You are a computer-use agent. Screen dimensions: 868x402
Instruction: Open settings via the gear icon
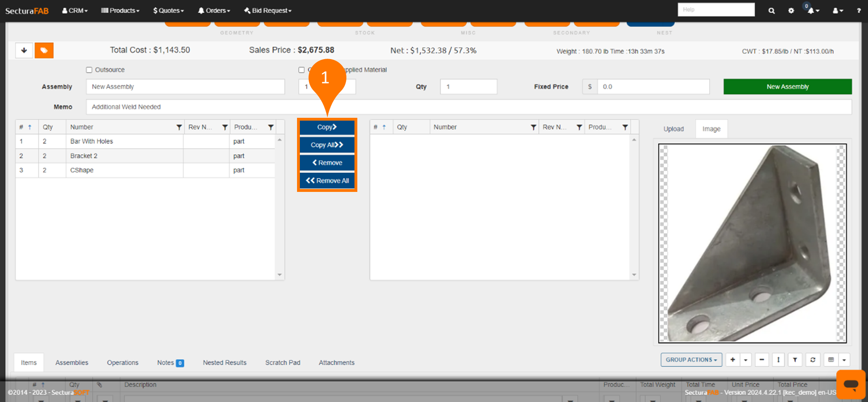pyautogui.click(x=791, y=11)
